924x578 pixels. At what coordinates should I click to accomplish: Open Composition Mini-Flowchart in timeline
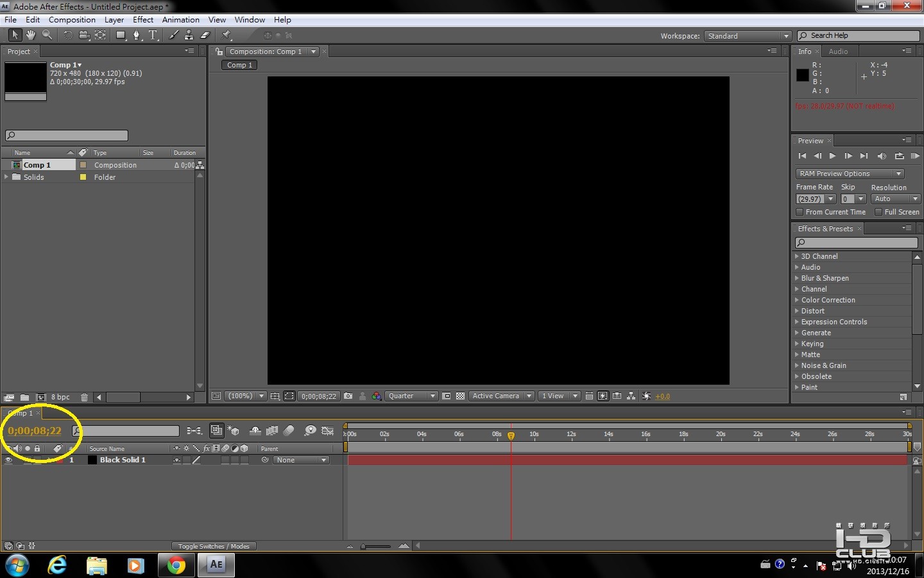[x=194, y=430]
